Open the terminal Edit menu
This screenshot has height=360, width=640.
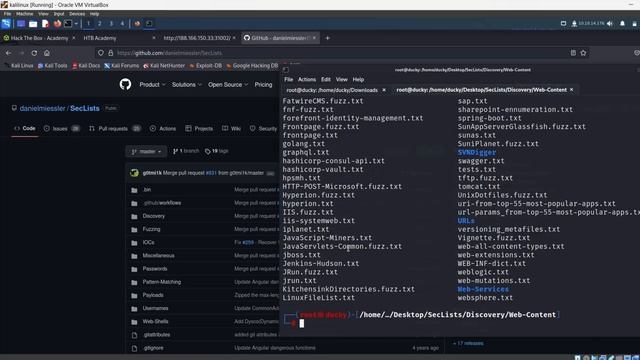[325, 80]
